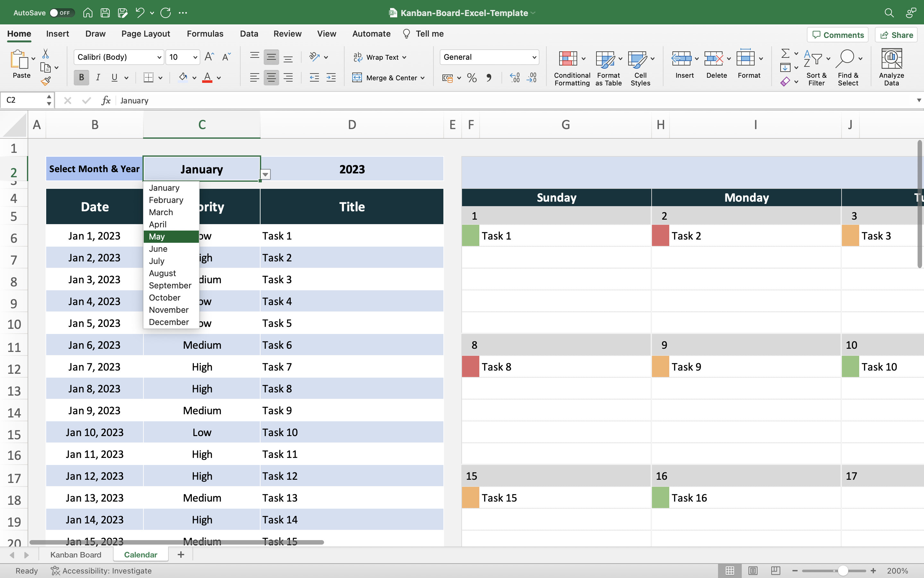Switch to the Data ribbon tab
The width and height of the screenshot is (924, 578).
click(249, 34)
